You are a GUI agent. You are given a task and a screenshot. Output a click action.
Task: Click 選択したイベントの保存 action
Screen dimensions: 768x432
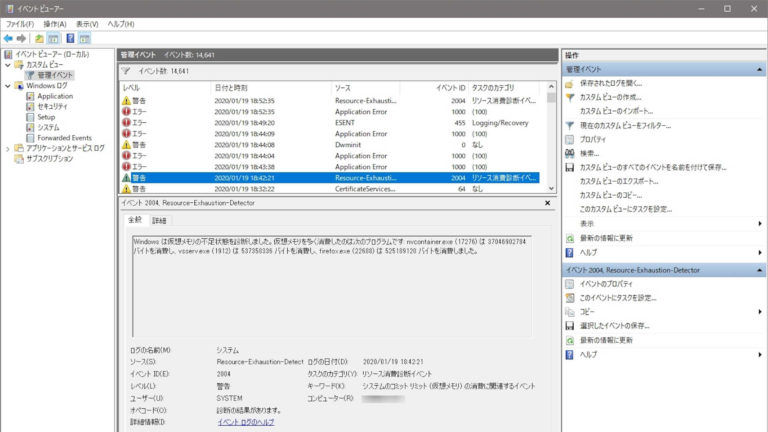tap(615, 326)
